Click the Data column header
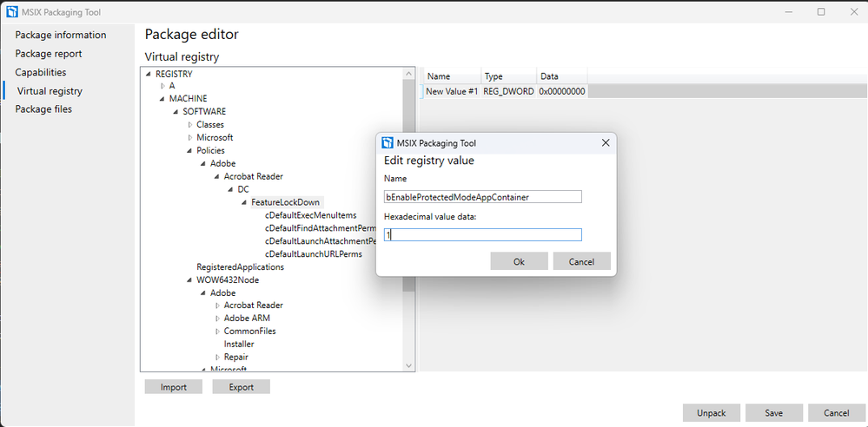 tap(562, 76)
